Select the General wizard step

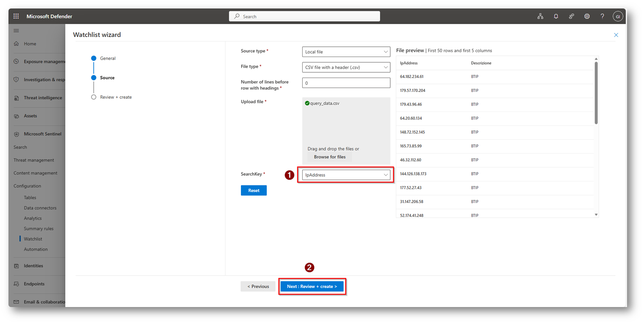(x=107, y=58)
